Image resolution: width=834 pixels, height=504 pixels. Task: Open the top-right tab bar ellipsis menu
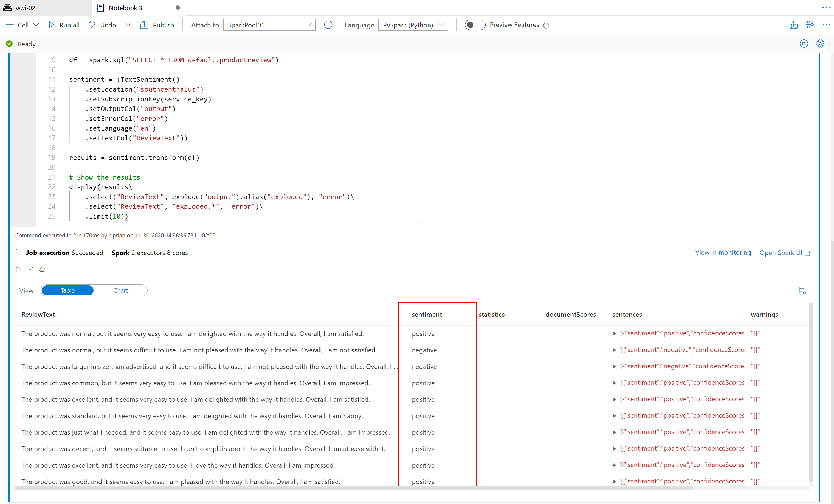826,8
